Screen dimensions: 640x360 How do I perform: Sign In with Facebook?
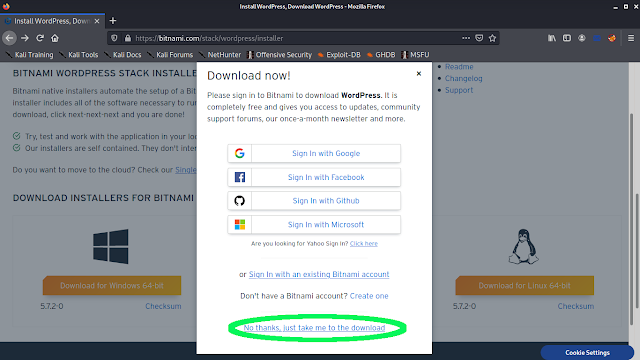(x=314, y=177)
